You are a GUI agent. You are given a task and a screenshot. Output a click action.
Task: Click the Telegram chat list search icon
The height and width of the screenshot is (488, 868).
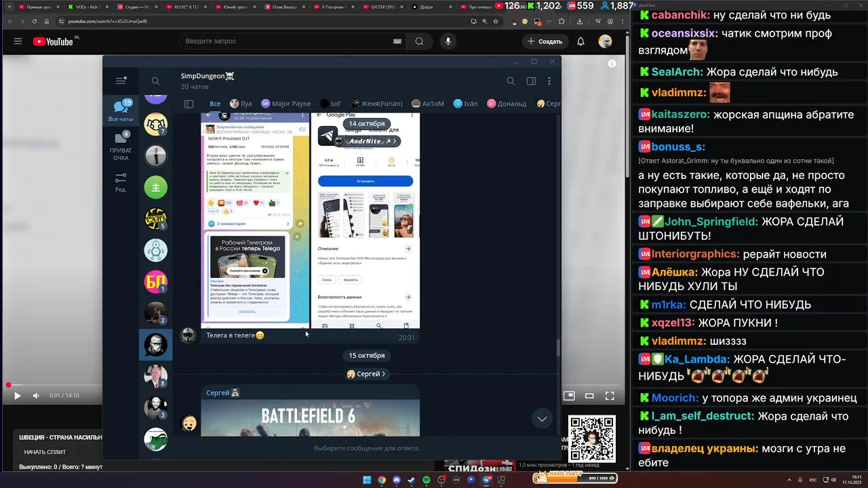click(155, 81)
